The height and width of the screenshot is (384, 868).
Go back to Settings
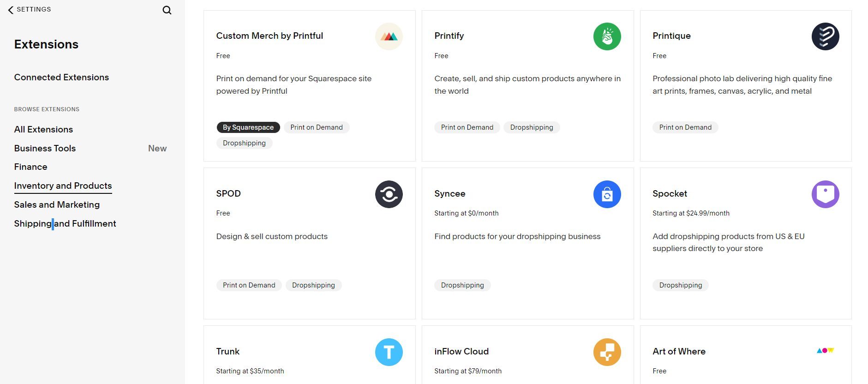pos(30,9)
